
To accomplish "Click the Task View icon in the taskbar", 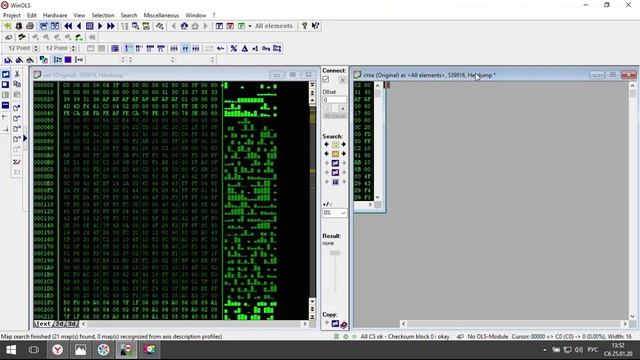I will (x=34, y=350).
